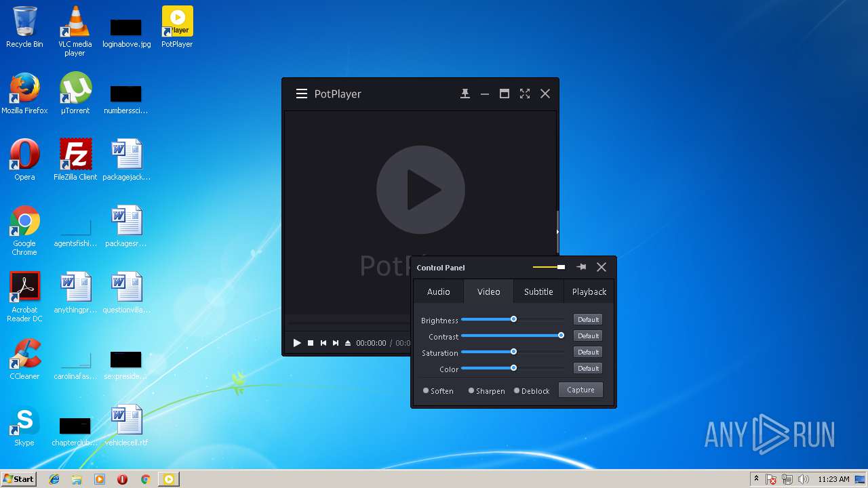Reset Color with its Default button
Viewport: 868px width, 488px height.
[x=588, y=368]
